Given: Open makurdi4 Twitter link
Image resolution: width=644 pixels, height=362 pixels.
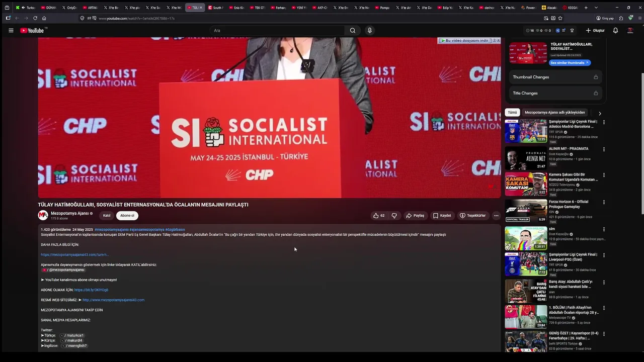Looking at the screenshot, I should [71, 340].
